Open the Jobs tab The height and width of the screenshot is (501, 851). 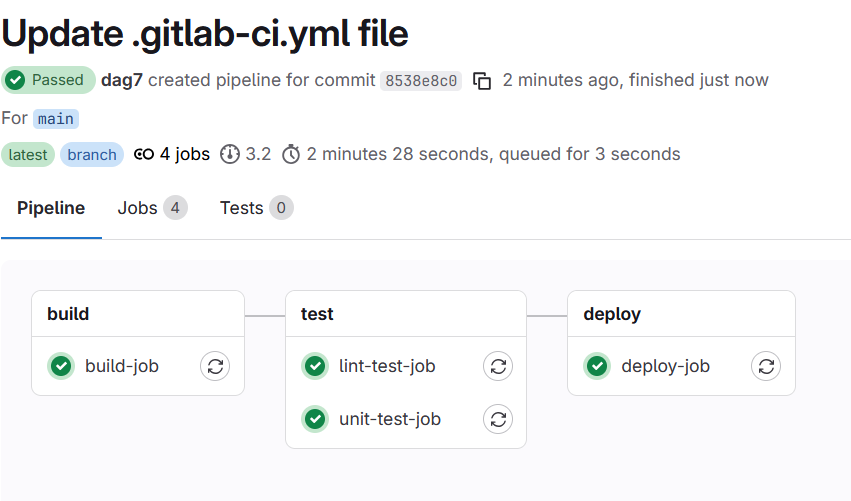[153, 208]
